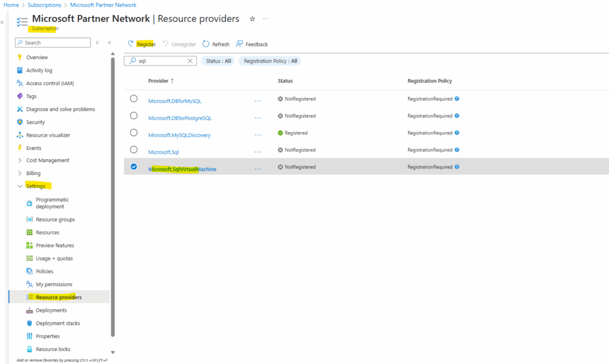Open Deployments in Settings

[x=51, y=310]
